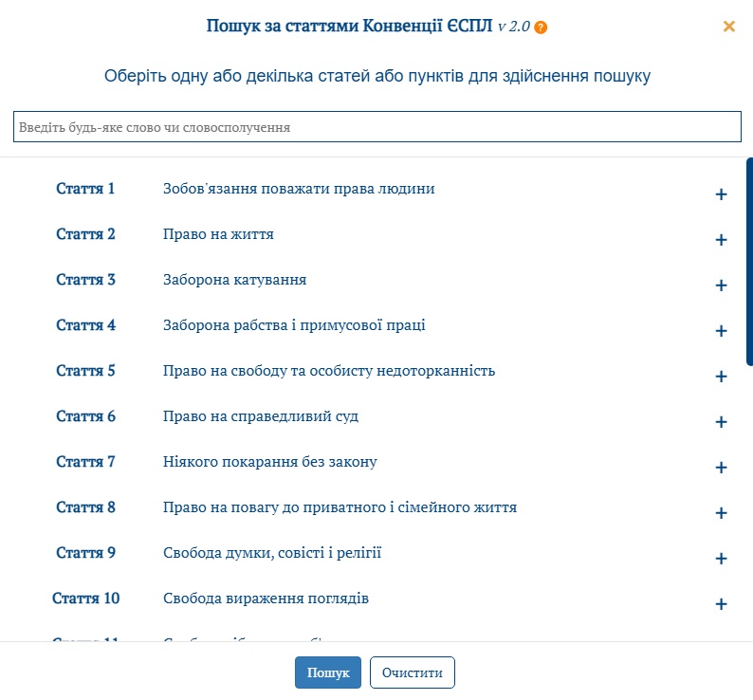Click 'Свобода думки, совісті і релігії' title
This screenshot has height=700, width=753.
[x=272, y=552]
